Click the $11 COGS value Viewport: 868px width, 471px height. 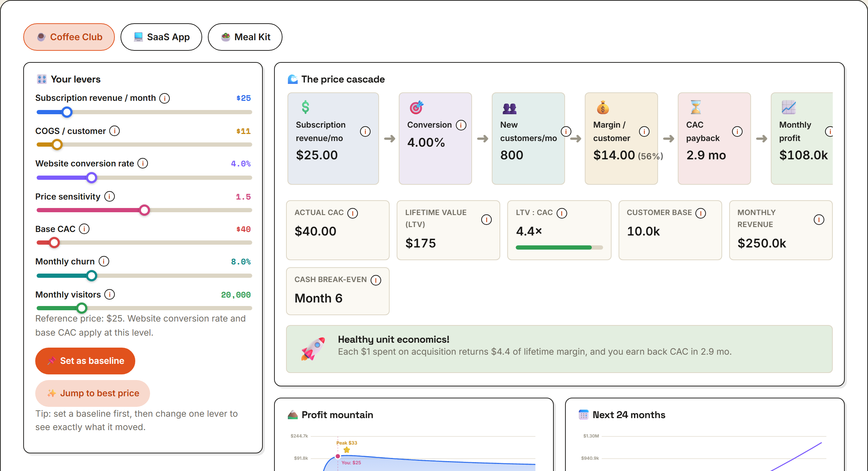(243, 131)
